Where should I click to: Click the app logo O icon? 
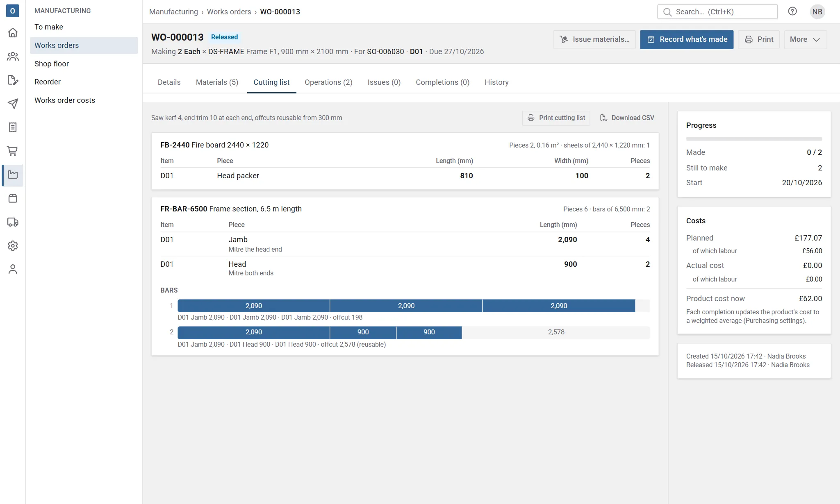pyautogui.click(x=13, y=11)
